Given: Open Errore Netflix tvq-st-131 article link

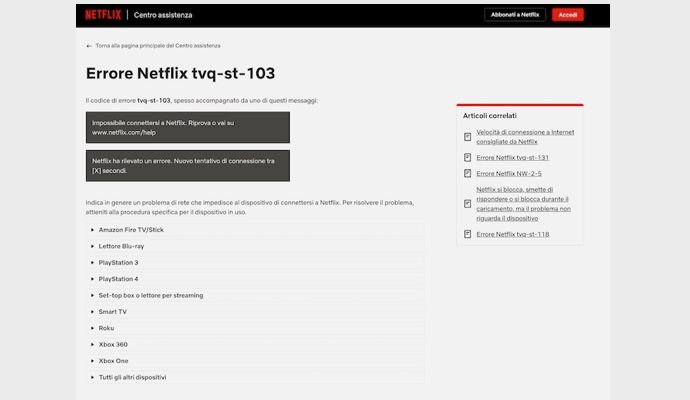Looking at the screenshot, I should [x=512, y=158].
